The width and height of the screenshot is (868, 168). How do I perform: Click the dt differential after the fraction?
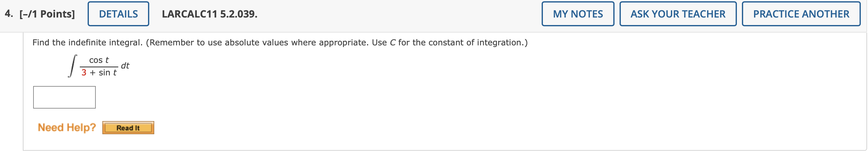(125, 65)
